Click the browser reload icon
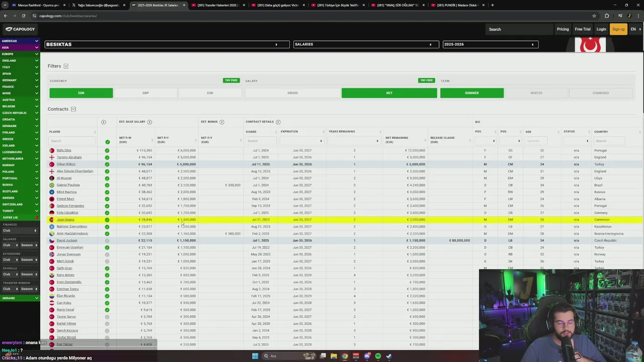The width and height of the screenshot is (644, 362). click(x=24, y=16)
